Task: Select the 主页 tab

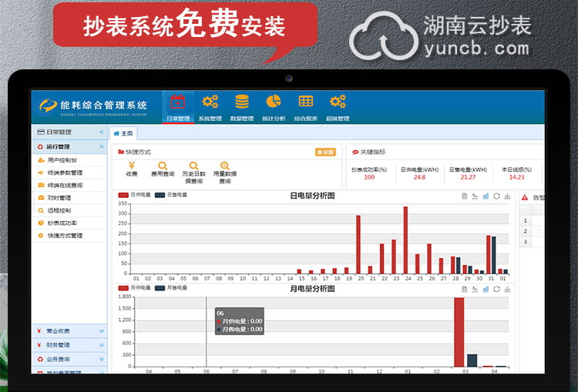Action: click(123, 133)
